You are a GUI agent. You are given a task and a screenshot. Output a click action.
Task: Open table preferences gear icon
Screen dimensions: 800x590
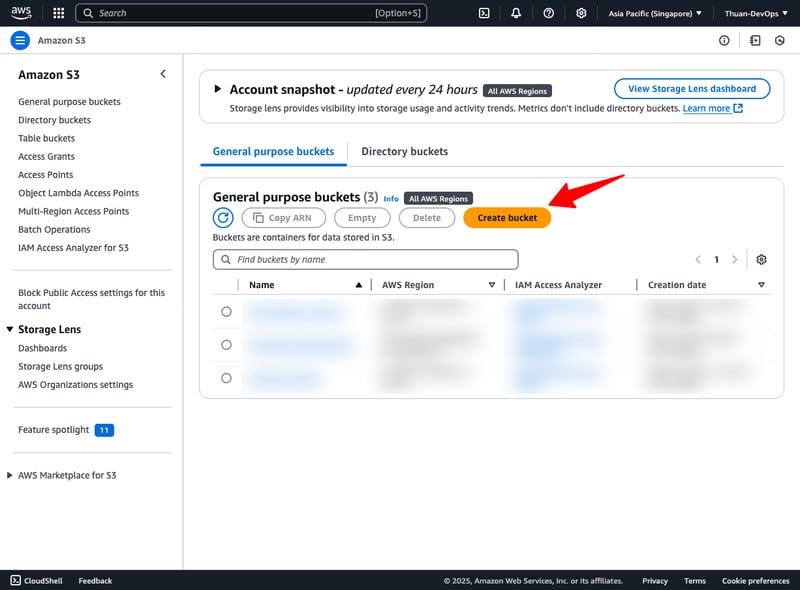coord(761,260)
